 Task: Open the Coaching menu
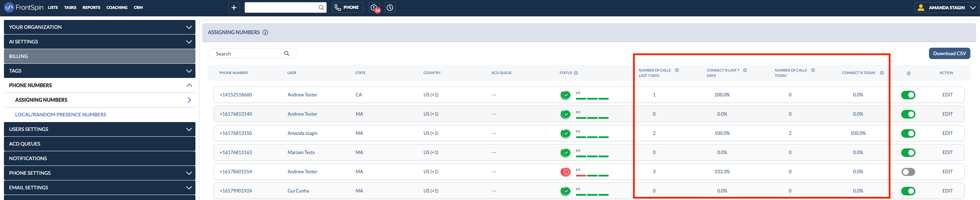click(117, 7)
